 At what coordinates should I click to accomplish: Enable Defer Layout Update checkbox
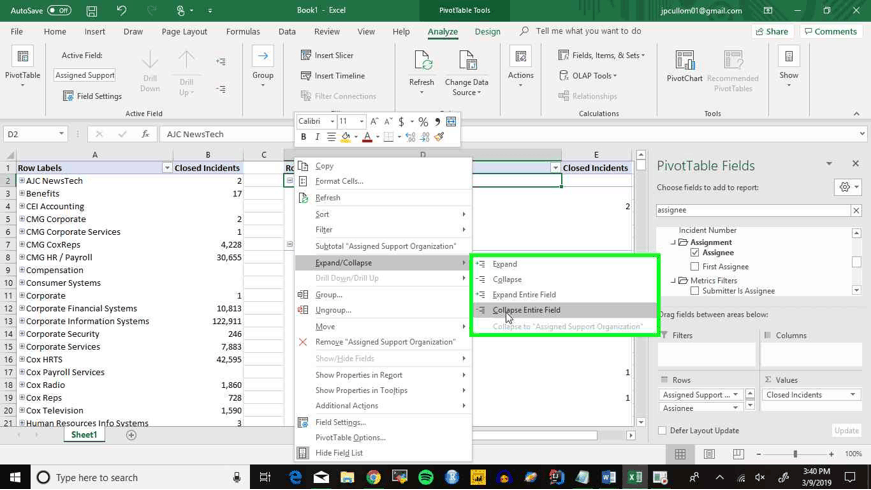662,431
